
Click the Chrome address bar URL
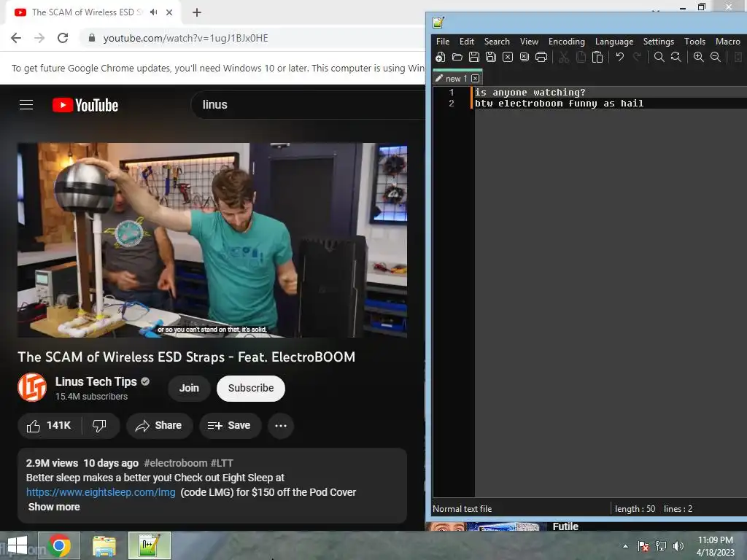(x=185, y=38)
